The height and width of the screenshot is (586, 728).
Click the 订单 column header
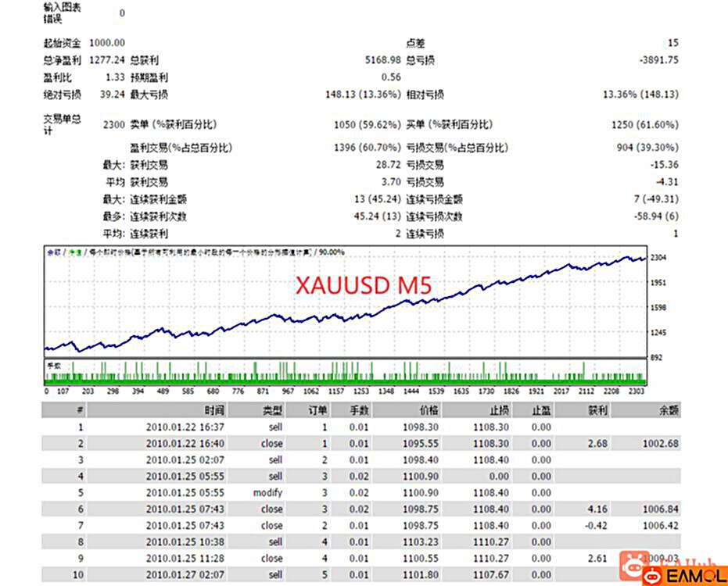pos(317,410)
